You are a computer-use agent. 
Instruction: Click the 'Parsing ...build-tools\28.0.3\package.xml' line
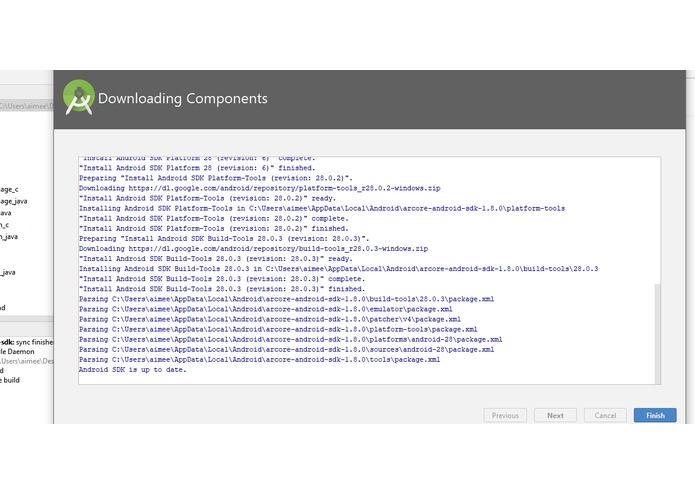[x=286, y=299]
